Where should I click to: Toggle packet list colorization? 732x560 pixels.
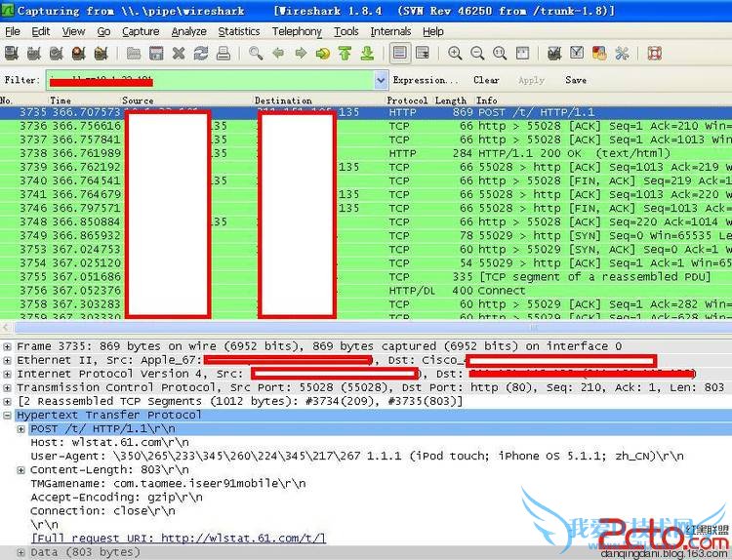pos(399,54)
